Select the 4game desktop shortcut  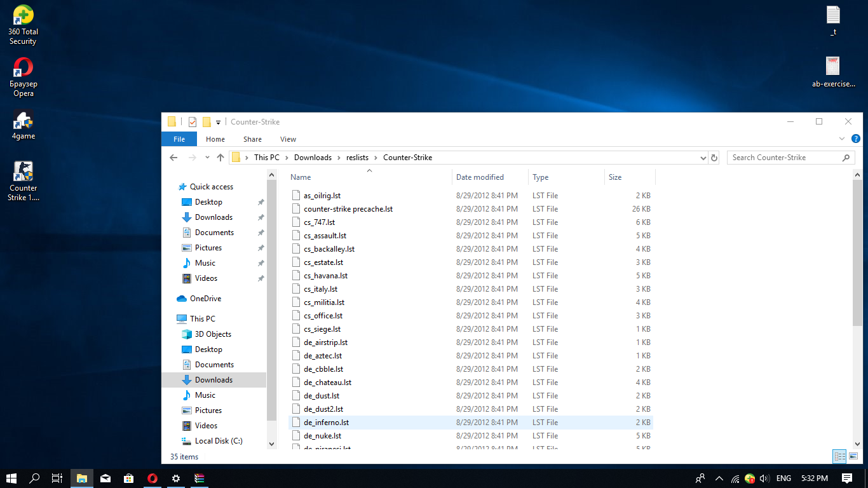(x=24, y=124)
